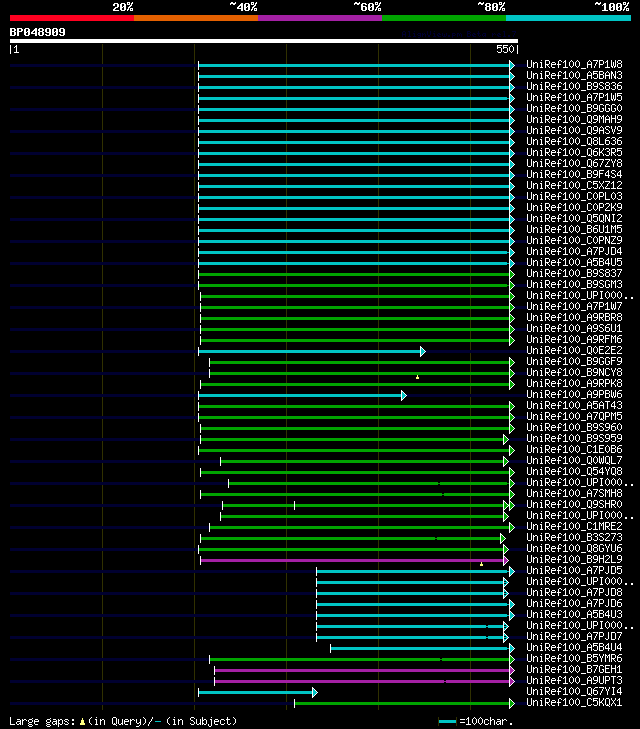The height and width of the screenshot is (729, 640).
Task: Click the orange ~40% identity legend segment
Action: click(x=196, y=18)
